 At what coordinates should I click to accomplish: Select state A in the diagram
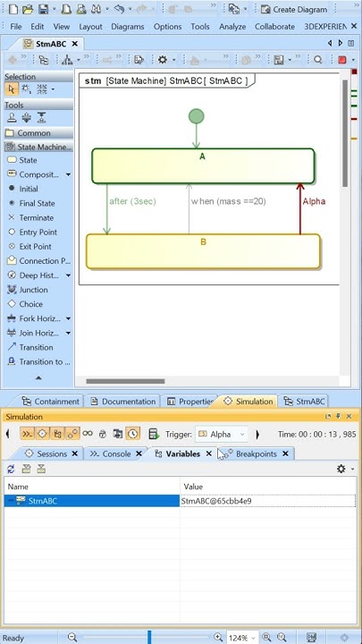tap(203, 166)
